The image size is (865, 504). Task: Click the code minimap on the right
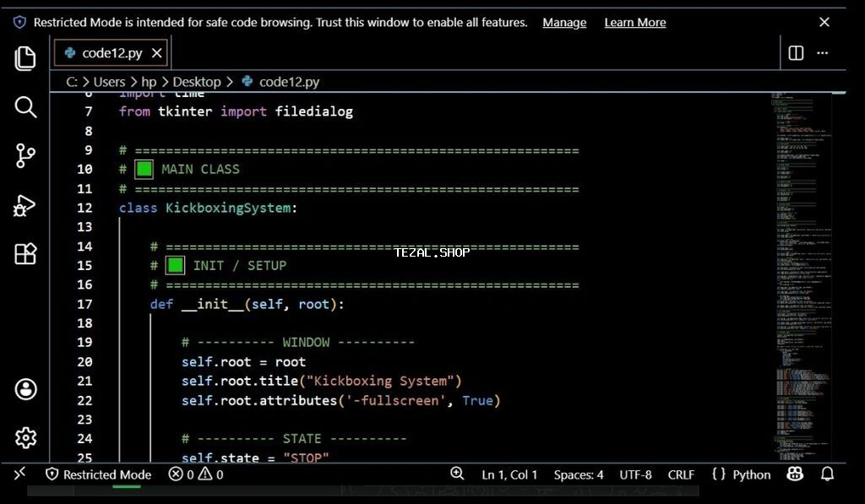803,276
